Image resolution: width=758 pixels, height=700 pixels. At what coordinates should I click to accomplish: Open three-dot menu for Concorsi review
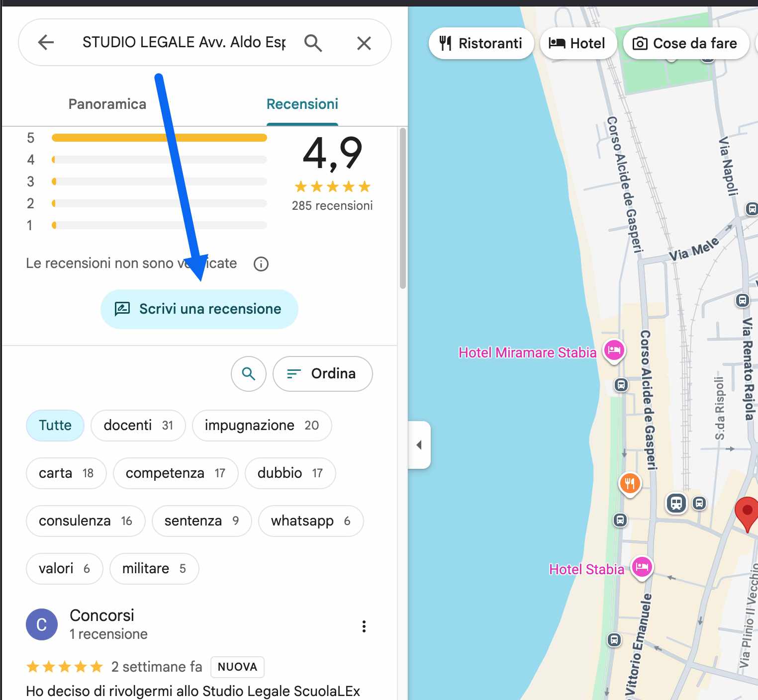click(364, 626)
